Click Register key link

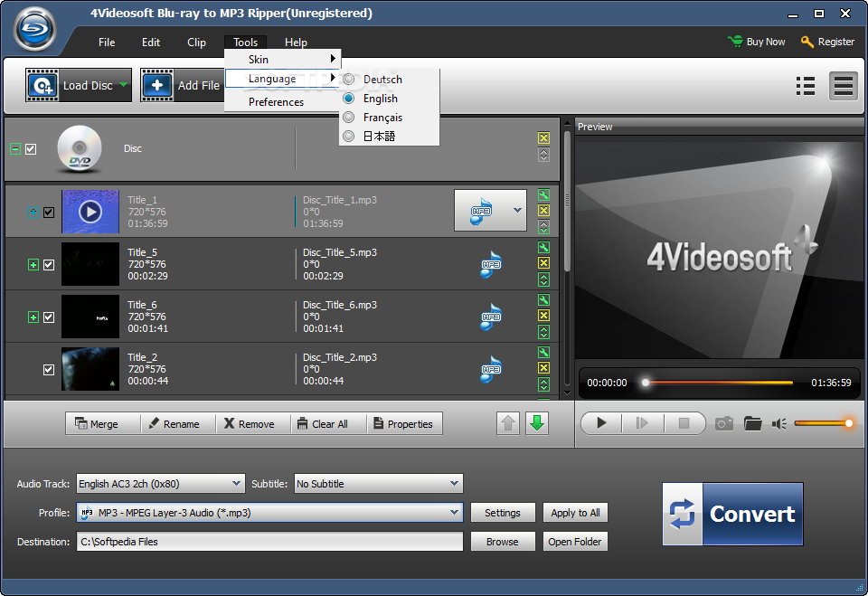827,42
